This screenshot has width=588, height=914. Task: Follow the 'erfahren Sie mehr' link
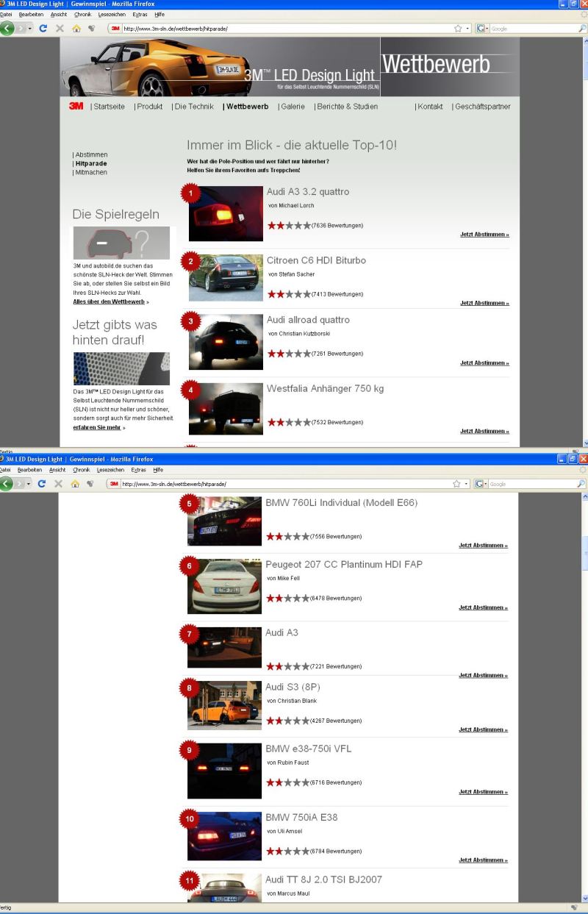(x=98, y=427)
